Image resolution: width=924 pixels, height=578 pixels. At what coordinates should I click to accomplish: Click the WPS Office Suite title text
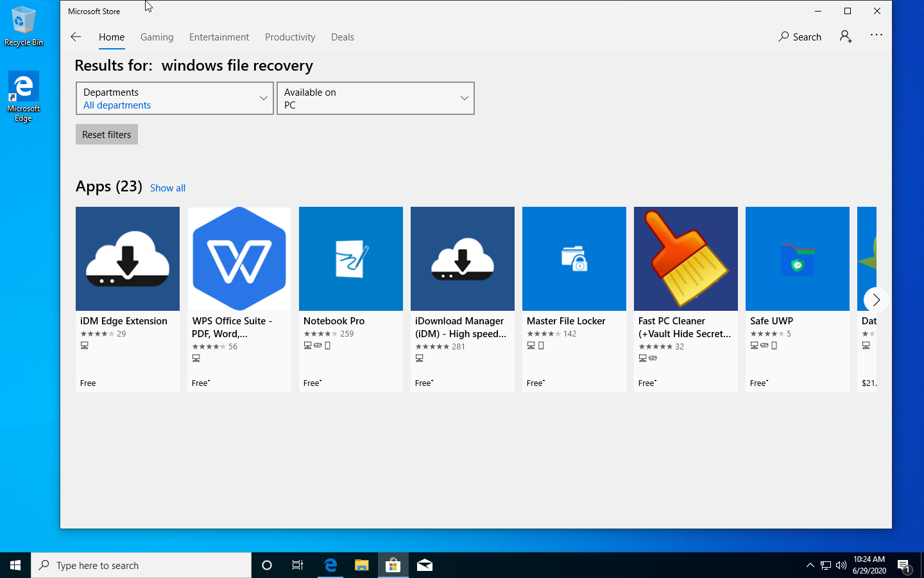pyautogui.click(x=232, y=328)
